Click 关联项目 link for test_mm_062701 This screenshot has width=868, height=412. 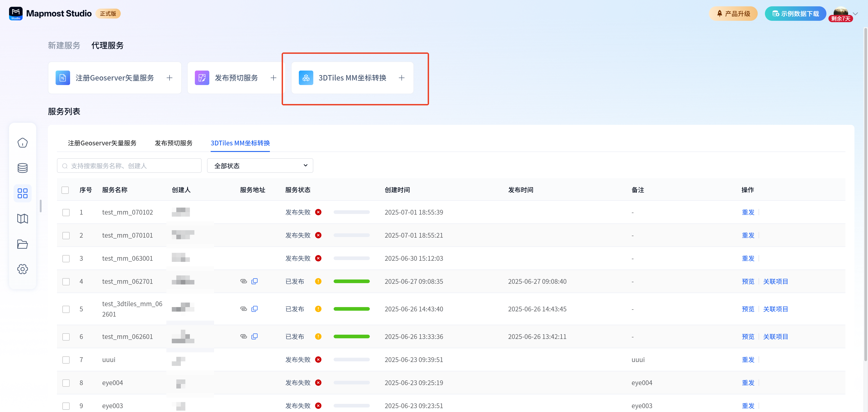[775, 281]
